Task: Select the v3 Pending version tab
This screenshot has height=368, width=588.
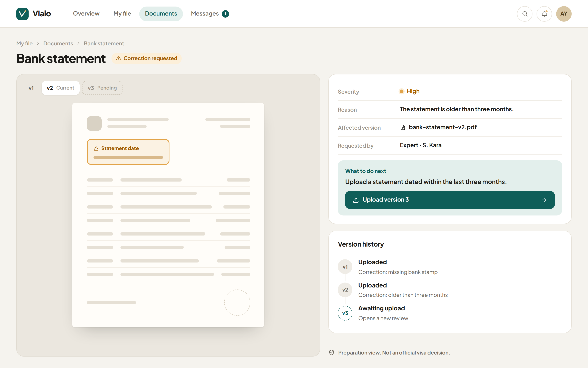Action: [x=102, y=88]
